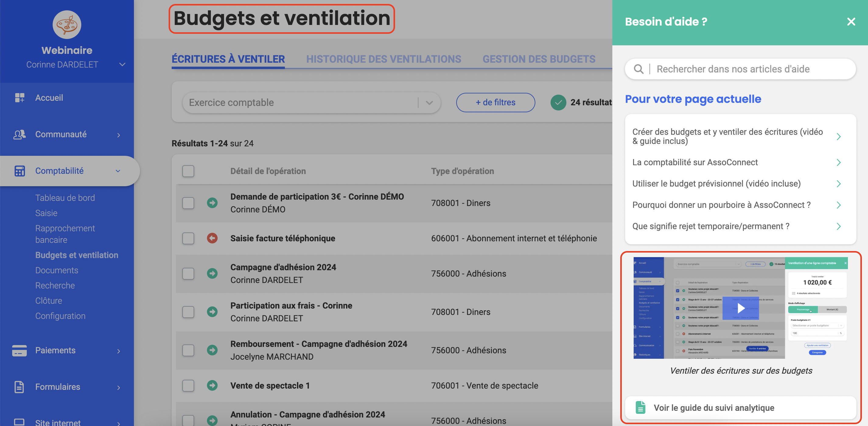This screenshot has width=868, height=426.
Task: Check the Remboursement - Campagne d'adhésion checkbox
Action: point(188,350)
